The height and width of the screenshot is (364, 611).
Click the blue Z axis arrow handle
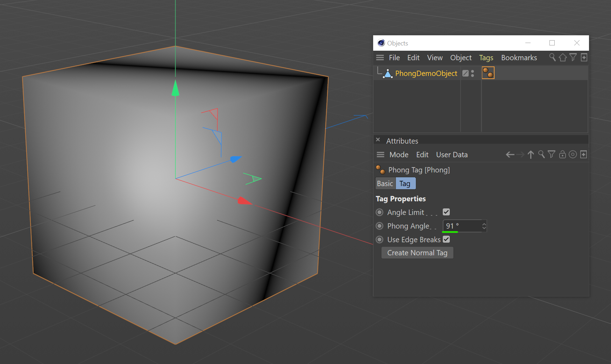[x=236, y=159]
